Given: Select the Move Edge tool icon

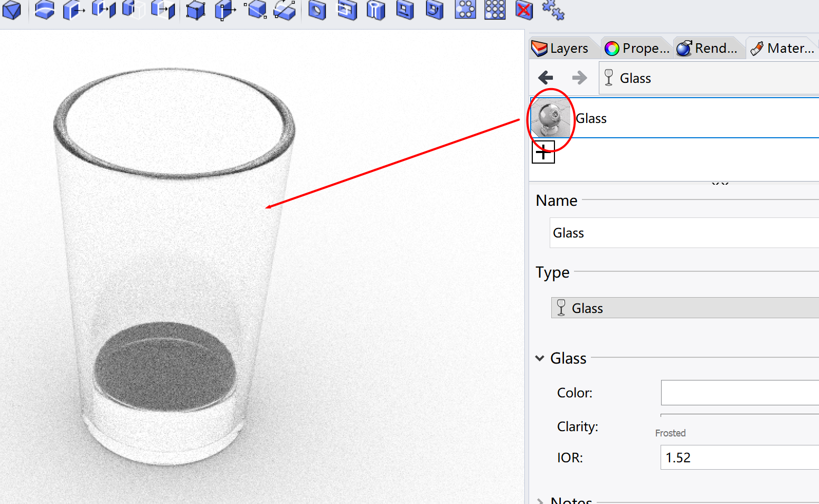Looking at the screenshot, I should click(225, 10).
